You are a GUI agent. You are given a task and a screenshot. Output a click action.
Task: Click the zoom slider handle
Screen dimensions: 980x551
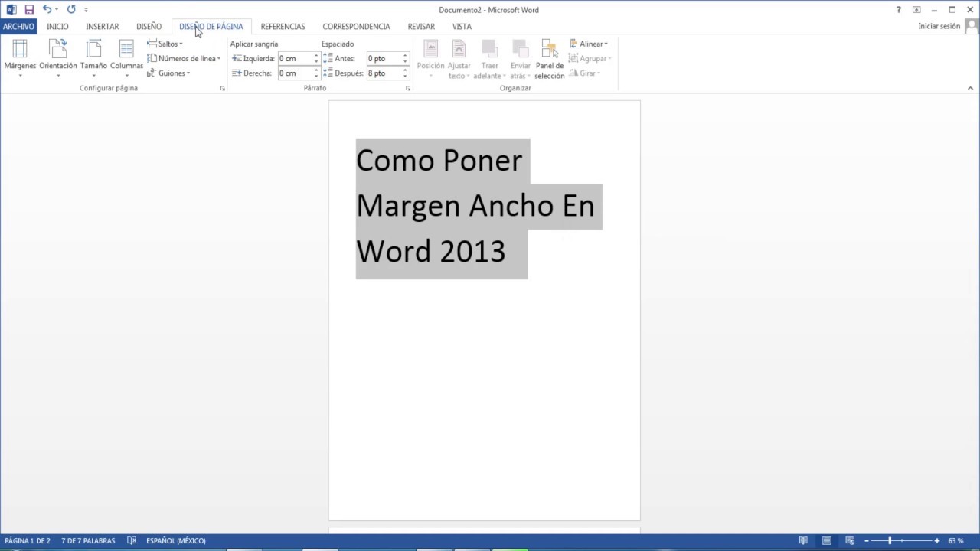tap(890, 540)
